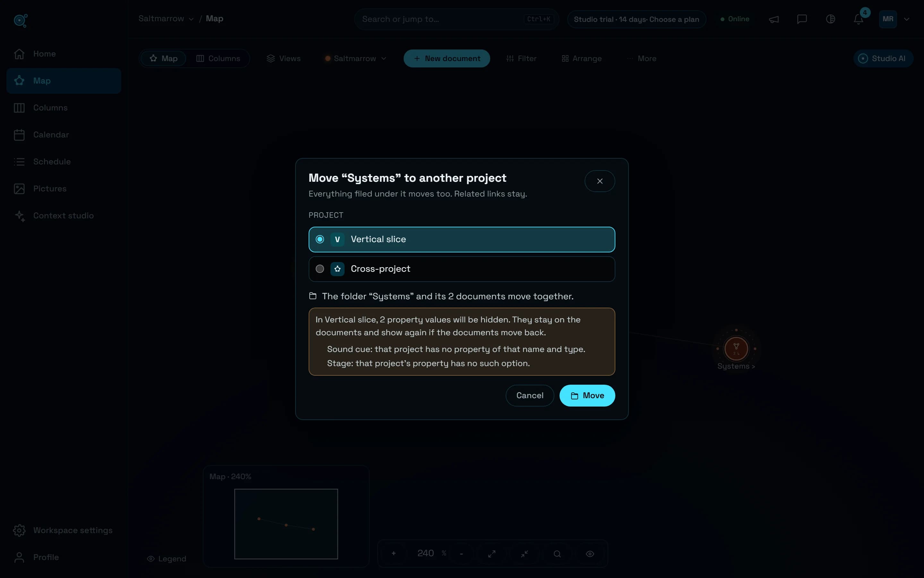Cancel the move dialog
This screenshot has height=578, width=924.
pyautogui.click(x=530, y=396)
